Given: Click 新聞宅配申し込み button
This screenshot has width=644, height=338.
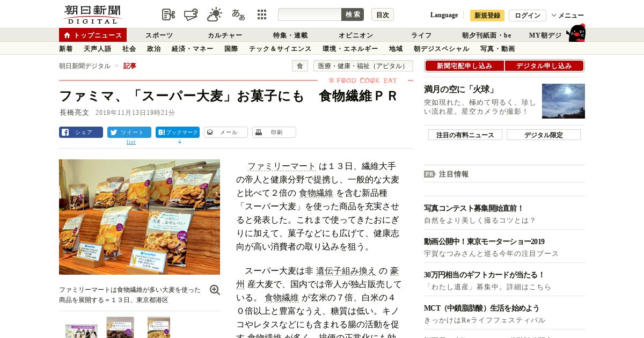Looking at the screenshot, I should (x=464, y=65).
